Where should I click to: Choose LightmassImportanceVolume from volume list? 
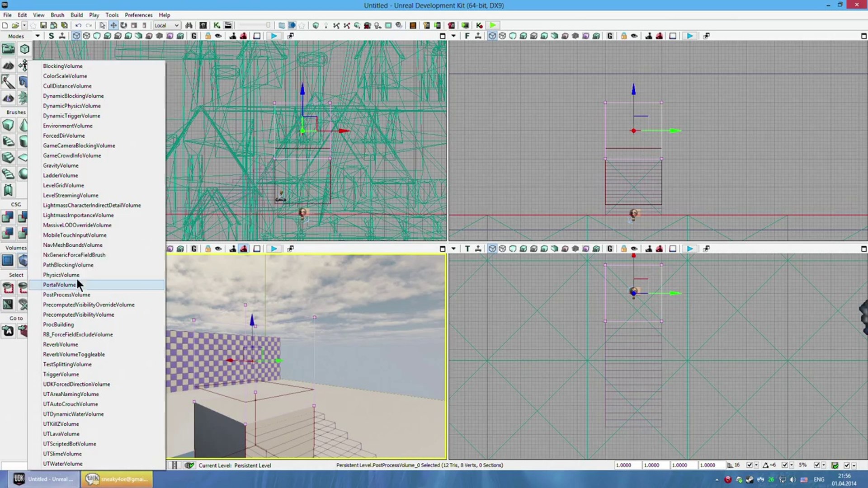pos(97,215)
